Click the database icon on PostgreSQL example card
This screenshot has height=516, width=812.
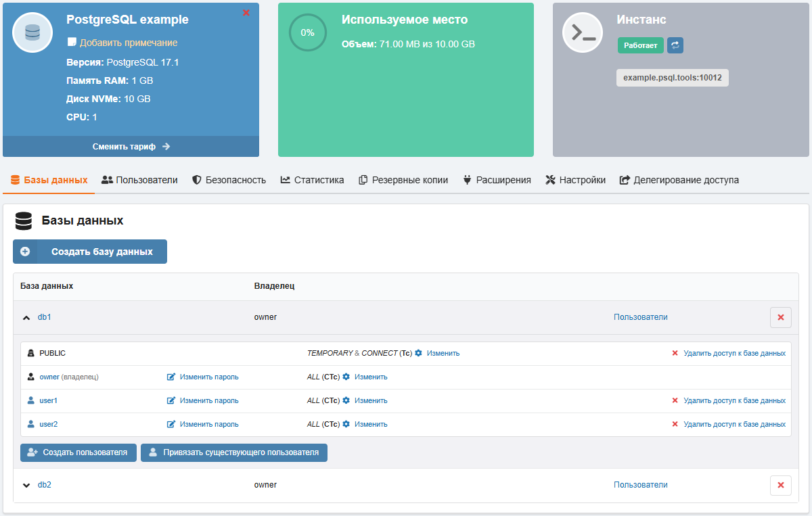pyautogui.click(x=32, y=32)
